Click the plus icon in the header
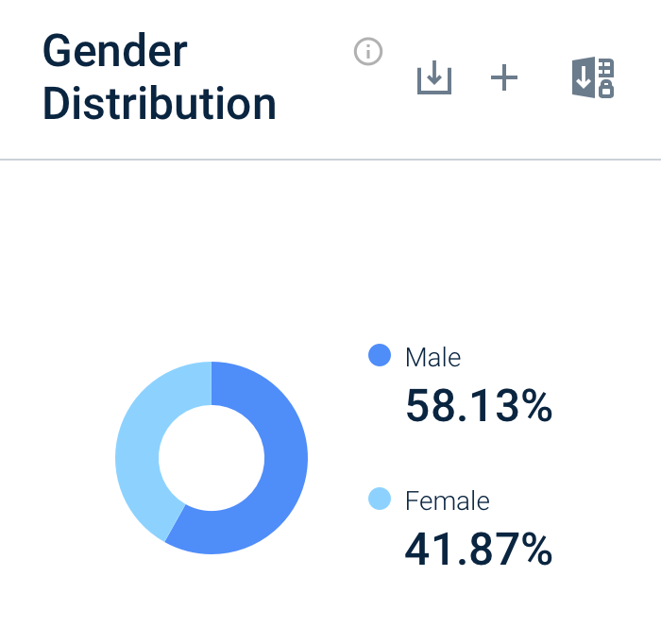 [505, 78]
